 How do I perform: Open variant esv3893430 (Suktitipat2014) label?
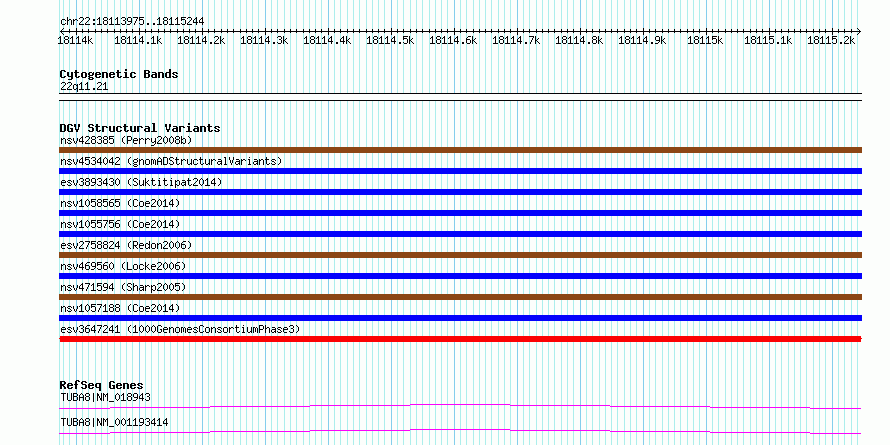point(141,182)
